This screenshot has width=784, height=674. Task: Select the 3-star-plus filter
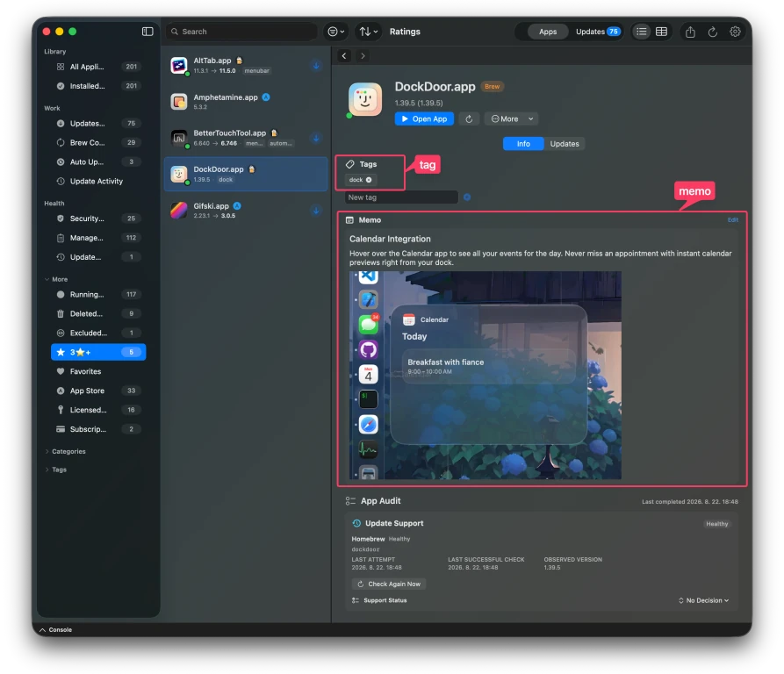[x=98, y=352]
